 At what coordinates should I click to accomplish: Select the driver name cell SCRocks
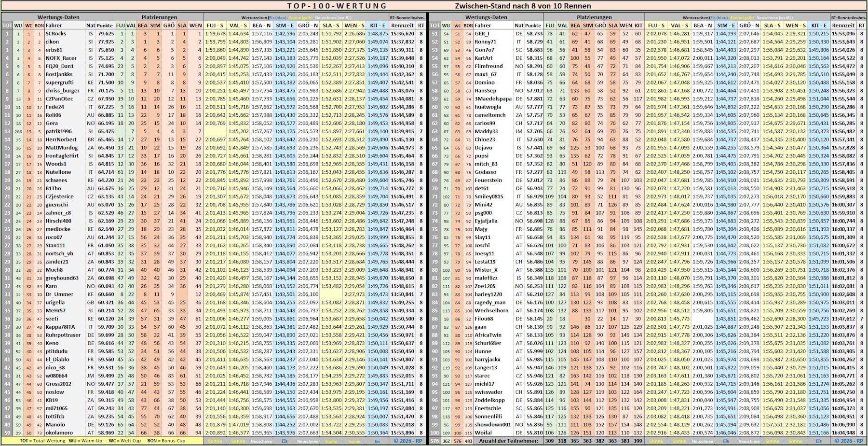tap(56, 34)
